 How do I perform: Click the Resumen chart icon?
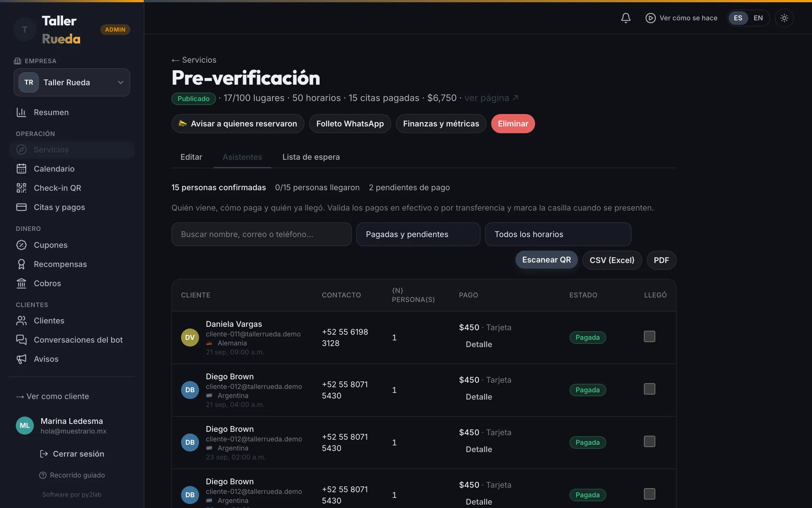click(x=21, y=112)
